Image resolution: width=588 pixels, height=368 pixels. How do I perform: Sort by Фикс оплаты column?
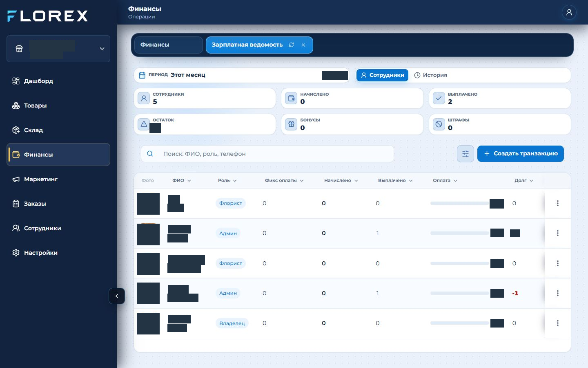coord(284,180)
